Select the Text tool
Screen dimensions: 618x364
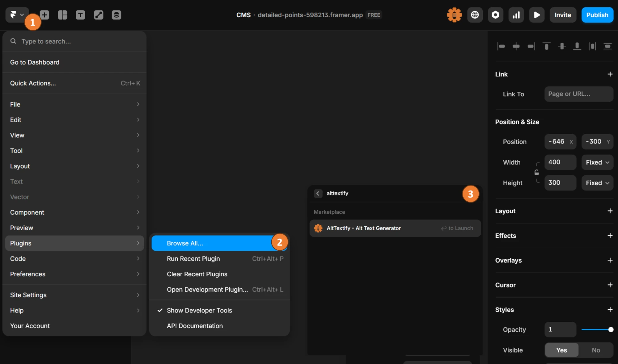pyautogui.click(x=80, y=15)
